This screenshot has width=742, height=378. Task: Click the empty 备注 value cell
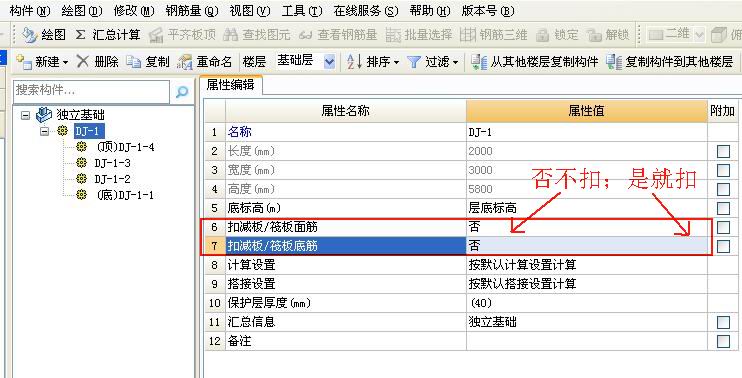coord(587,341)
